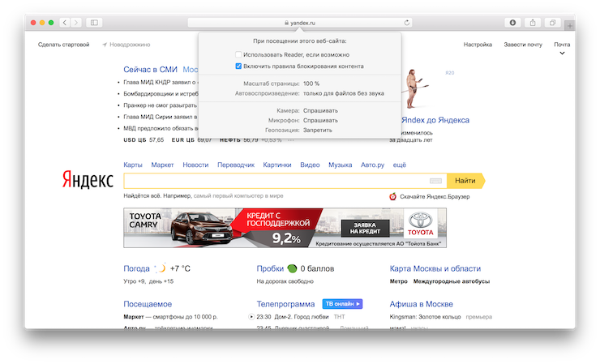Open the Автовоспроизведение setting dropdown

[344, 93]
